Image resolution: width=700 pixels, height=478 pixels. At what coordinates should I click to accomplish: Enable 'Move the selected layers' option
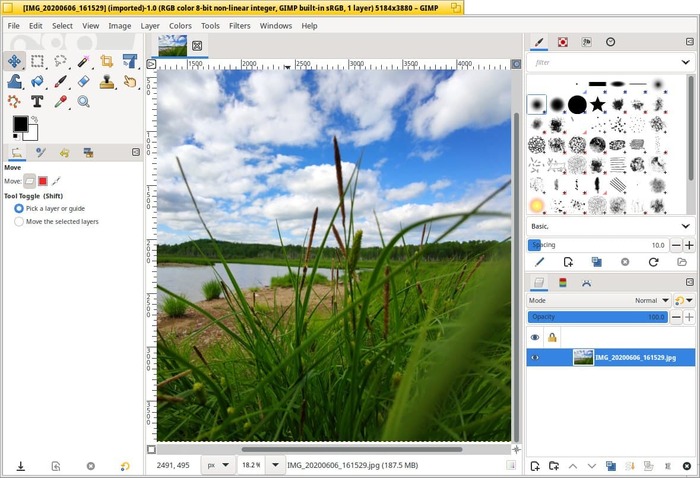tap(19, 222)
